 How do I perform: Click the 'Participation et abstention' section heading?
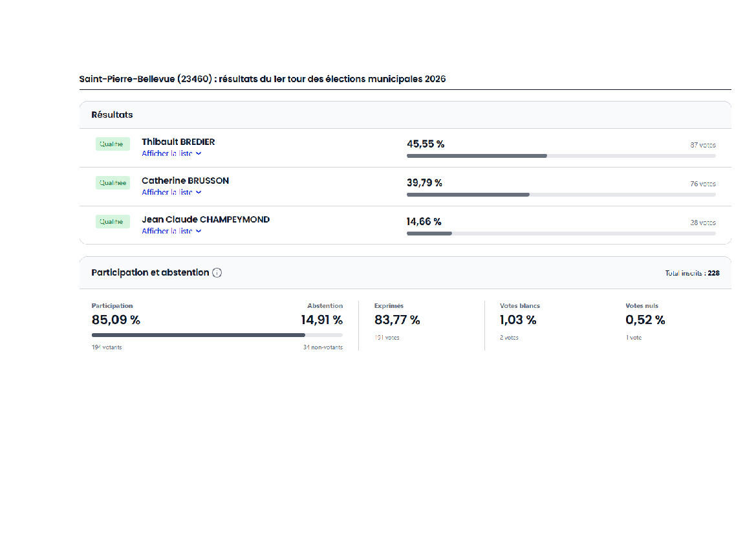click(x=150, y=273)
